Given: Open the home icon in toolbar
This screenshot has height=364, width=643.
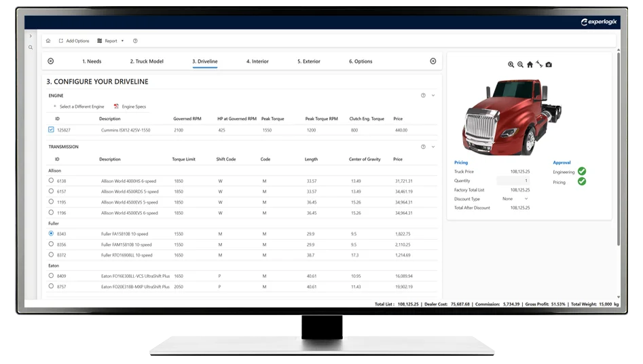Looking at the screenshot, I should click(x=48, y=41).
